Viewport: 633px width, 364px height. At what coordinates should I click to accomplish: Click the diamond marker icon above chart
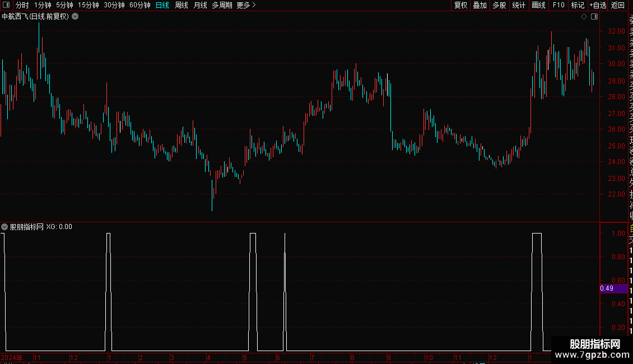tap(584, 17)
